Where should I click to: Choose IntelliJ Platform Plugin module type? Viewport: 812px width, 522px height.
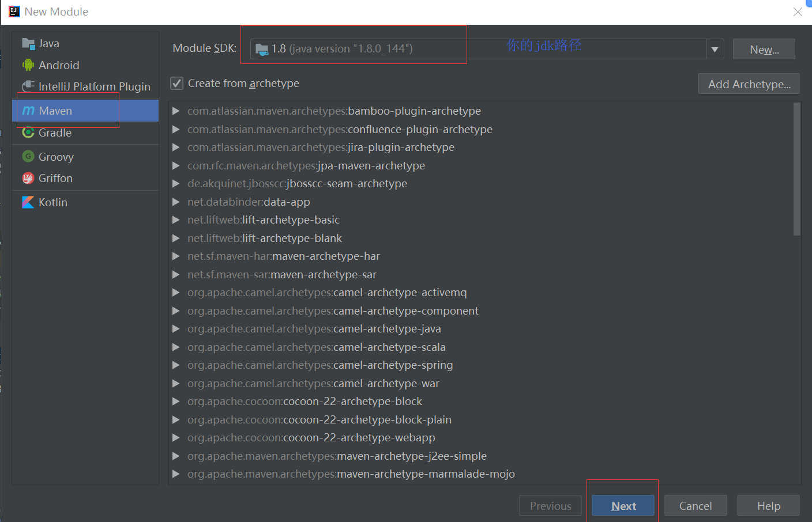pyautogui.click(x=85, y=86)
